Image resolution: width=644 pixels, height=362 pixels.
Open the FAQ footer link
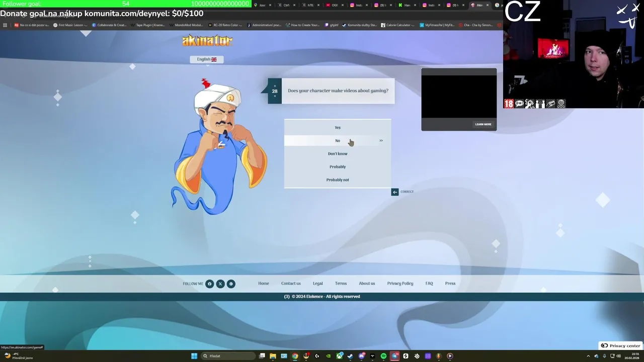click(429, 284)
